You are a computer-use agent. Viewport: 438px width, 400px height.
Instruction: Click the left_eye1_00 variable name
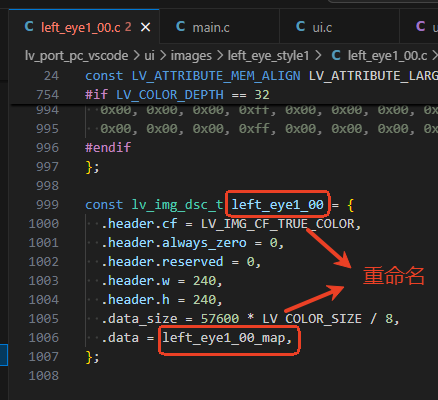click(x=277, y=204)
